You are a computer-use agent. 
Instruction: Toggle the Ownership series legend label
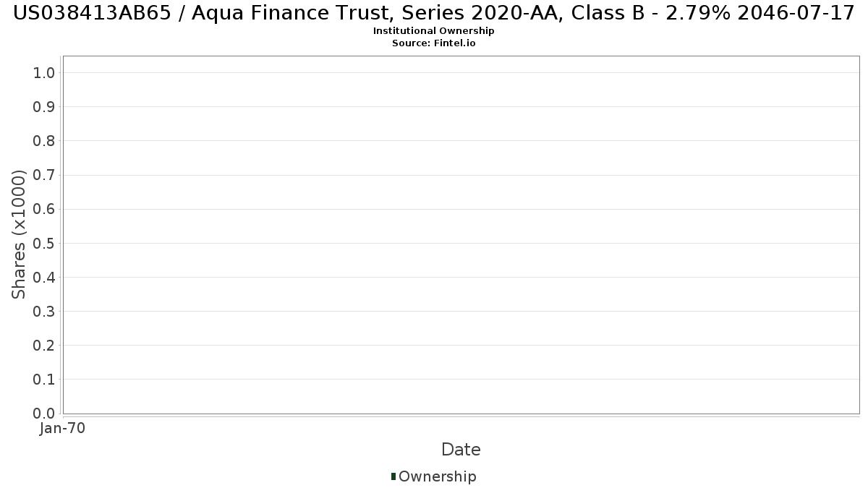point(437,476)
